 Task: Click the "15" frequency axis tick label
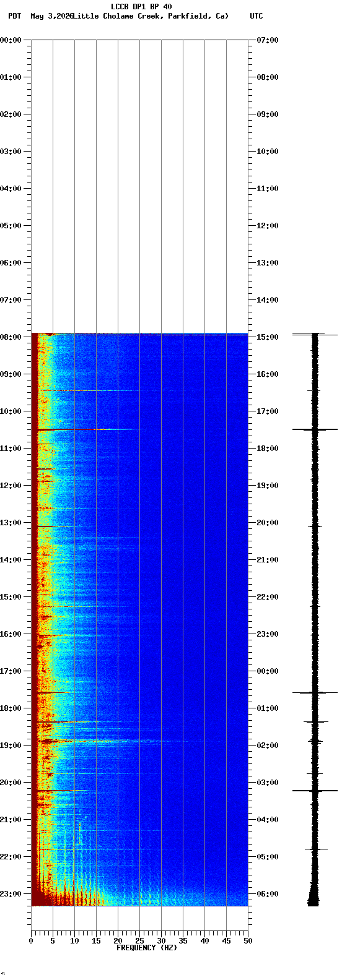point(96,942)
